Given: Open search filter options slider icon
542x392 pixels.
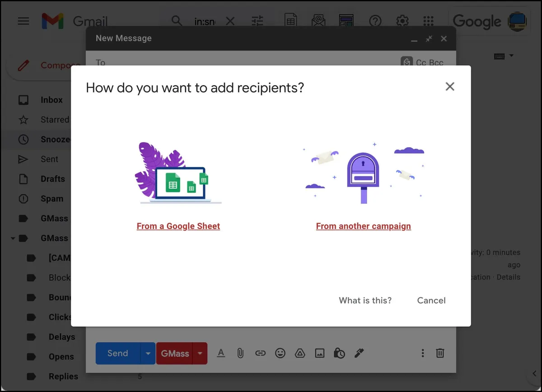Looking at the screenshot, I should point(257,21).
